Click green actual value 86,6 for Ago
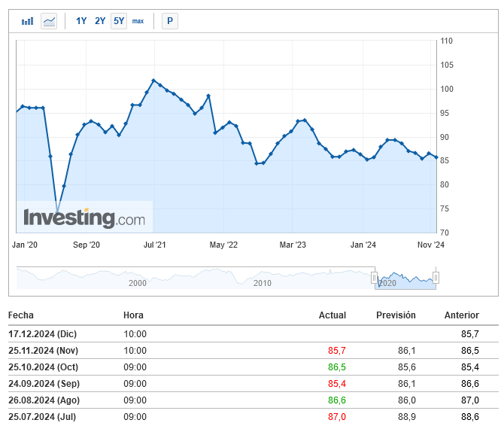 tap(337, 400)
